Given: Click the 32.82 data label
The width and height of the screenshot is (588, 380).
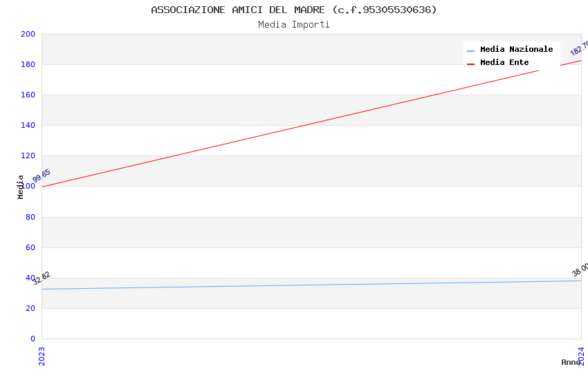Looking at the screenshot, I should [x=42, y=278].
